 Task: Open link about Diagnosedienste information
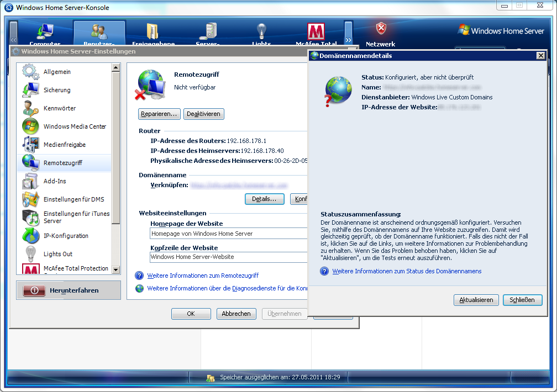coord(227,288)
